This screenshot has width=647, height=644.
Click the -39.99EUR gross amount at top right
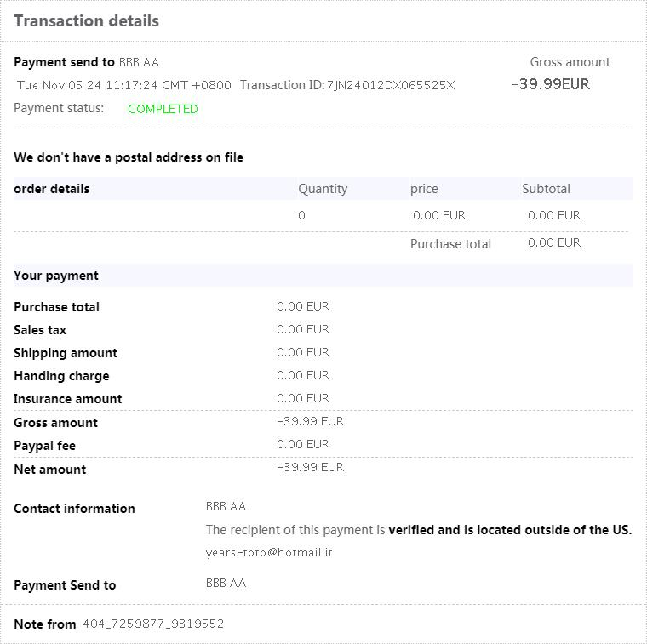coord(550,84)
